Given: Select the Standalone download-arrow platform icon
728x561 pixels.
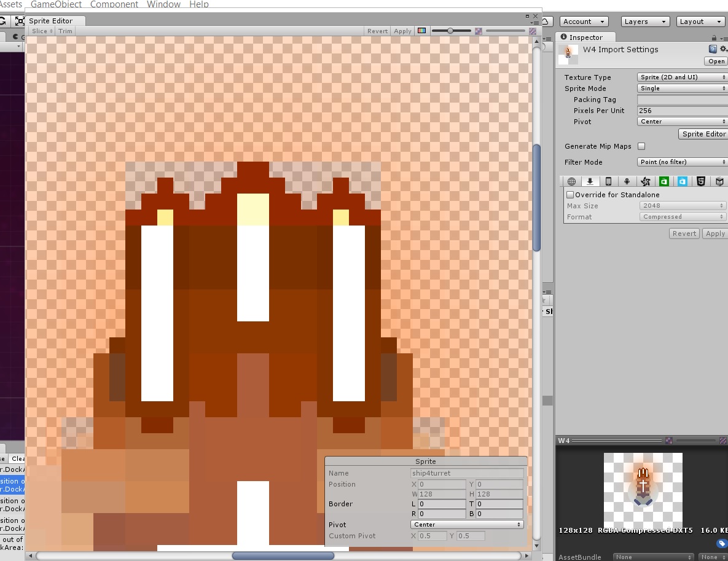Looking at the screenshot, I should (590, 181).
